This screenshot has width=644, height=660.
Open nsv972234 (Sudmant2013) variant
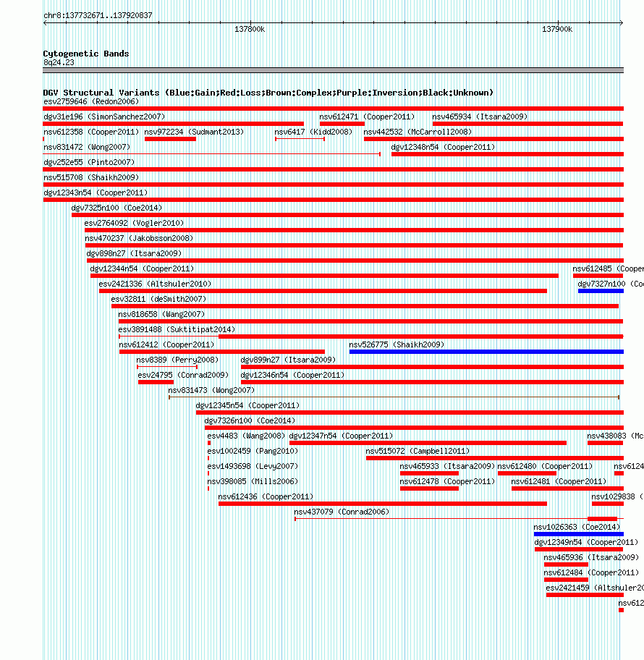pos(194,132)
